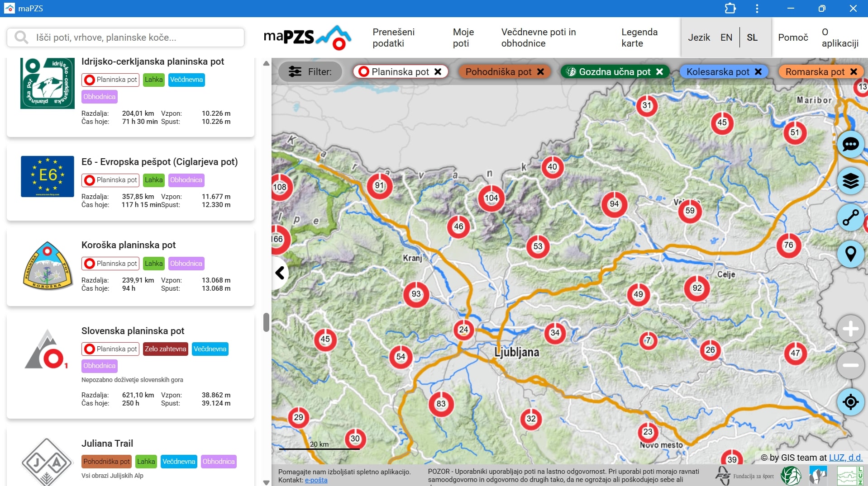The image size is (868, 486).
Task: Open the Moje poti menu
Action: (x=463, y=38)
